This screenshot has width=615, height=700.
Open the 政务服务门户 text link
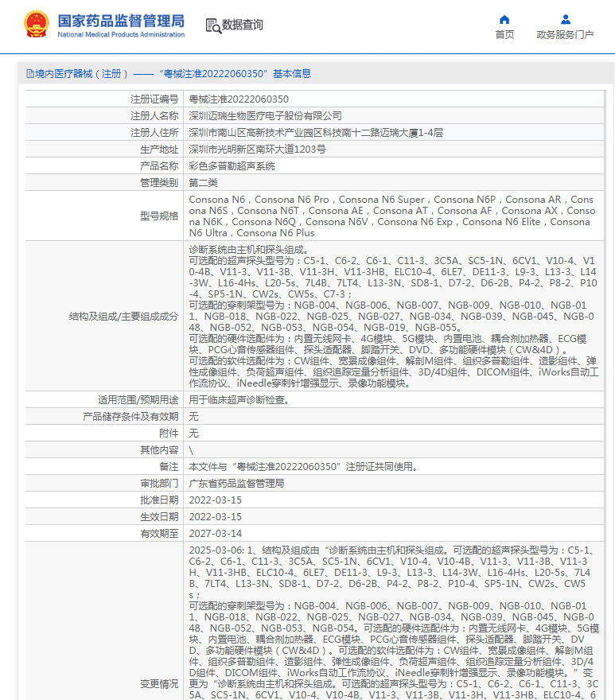click(565, 35)
